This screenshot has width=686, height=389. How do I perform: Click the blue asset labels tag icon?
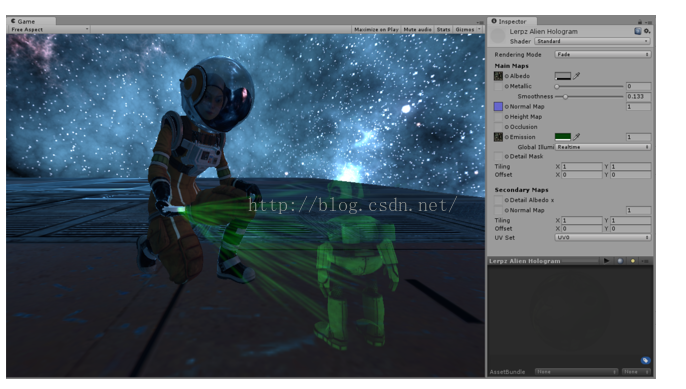pos(645,361)
